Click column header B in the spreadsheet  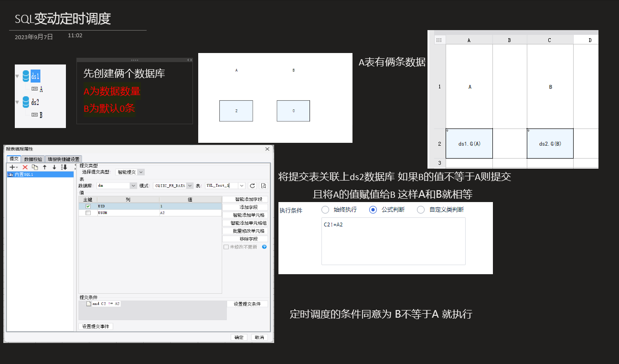[510, 40]
